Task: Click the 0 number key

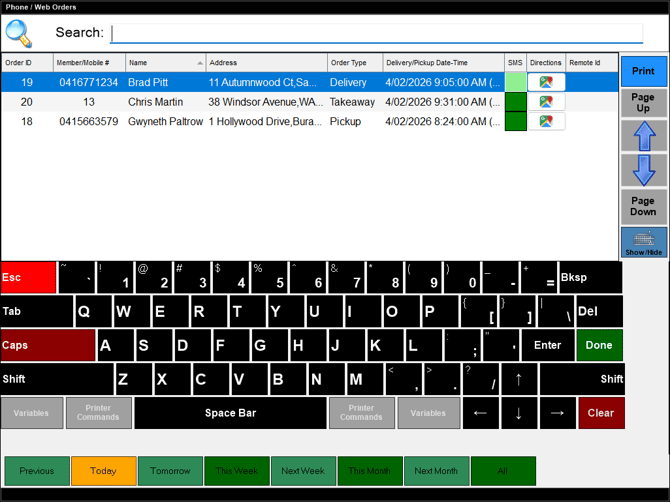Action: (x=462, y=278)
